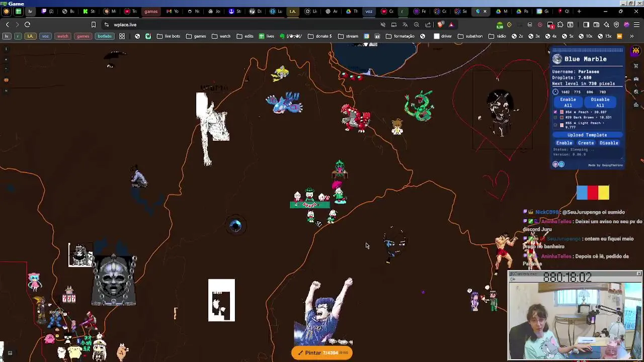Open the edits bookmark folder

click(x=245, y=36)
